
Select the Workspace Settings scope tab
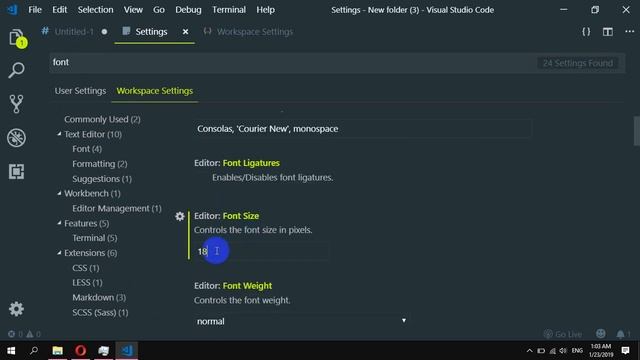coord(155,91)
